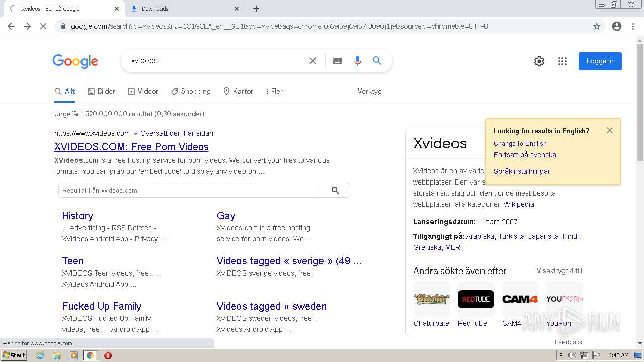This screenshot has height=362, width=644.
Task: Click the blue magnifier search button
Action: click(x=377, y=61)
